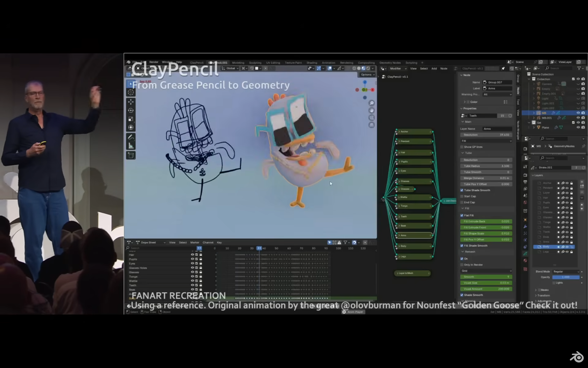Adjust the Opacity slider value 1.000
Screen dimensions: 588x368
pos(566,277)
